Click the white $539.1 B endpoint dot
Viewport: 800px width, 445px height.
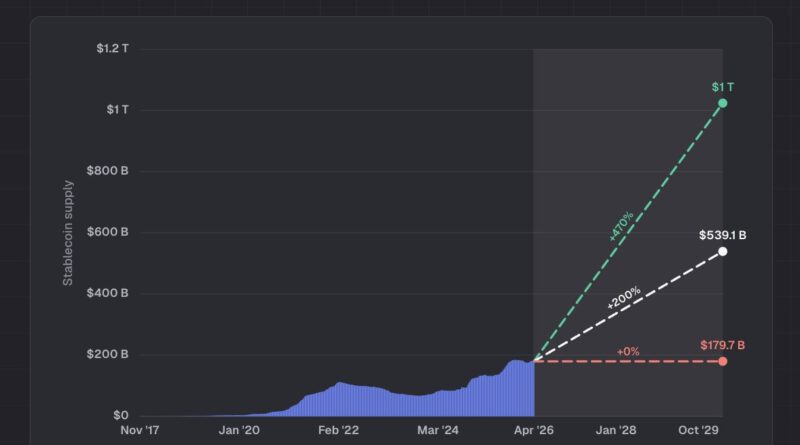tap(722, 251)
